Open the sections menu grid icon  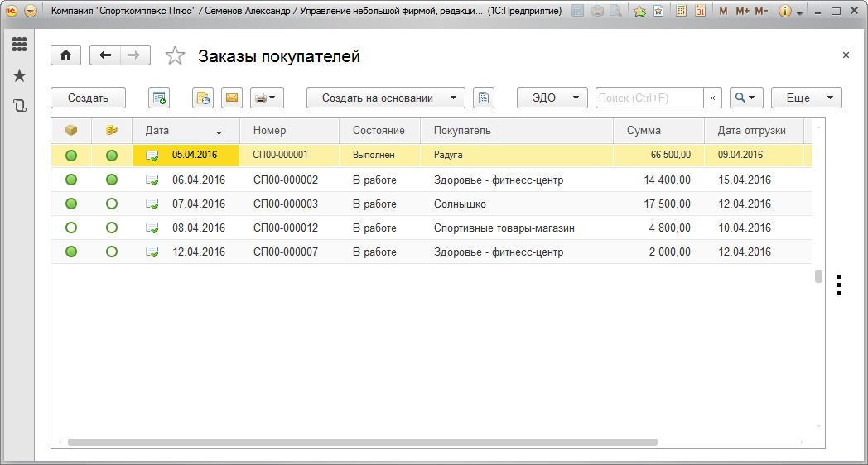[x=19, y=45]
